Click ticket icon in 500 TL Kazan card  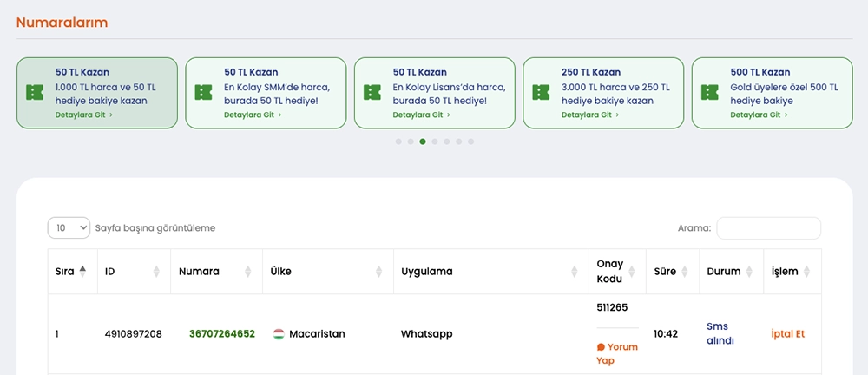[x=709, y=92]
